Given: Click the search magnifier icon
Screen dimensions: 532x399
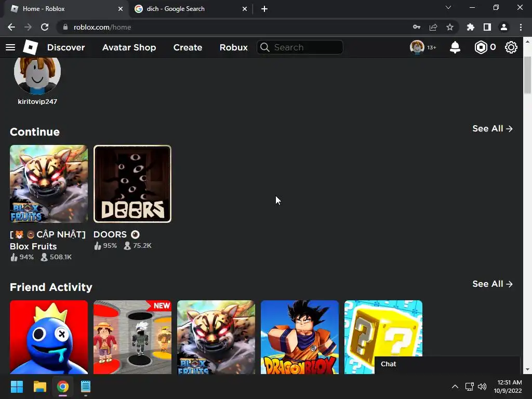Looking at the screenshot, I should point(264,47).
